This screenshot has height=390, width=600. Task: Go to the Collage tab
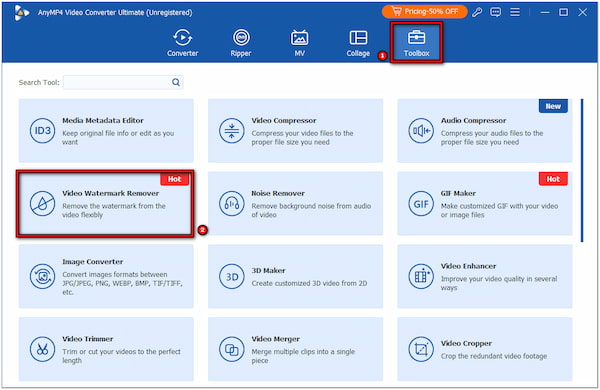(x=358, y=42)
